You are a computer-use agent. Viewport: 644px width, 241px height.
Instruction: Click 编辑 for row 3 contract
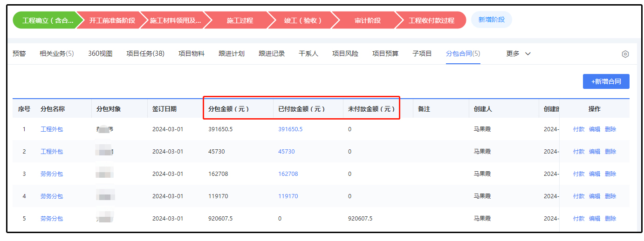click(x=595, y=174)
